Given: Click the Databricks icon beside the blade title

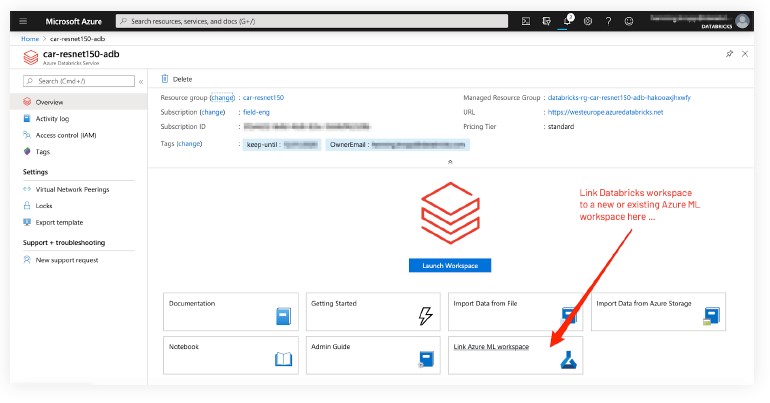Looking at the screenshot, I should point(30,57).
